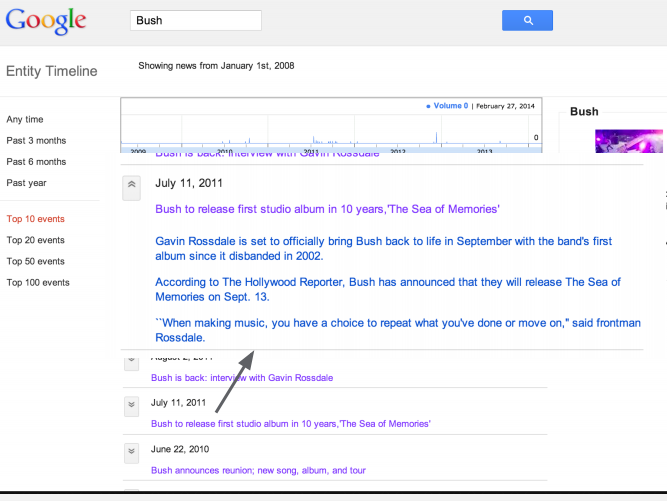The height and width of the screenshot is (501, 667).
Task: Expand the lower July 11, 2011 entry
Action: coord(131,407)
